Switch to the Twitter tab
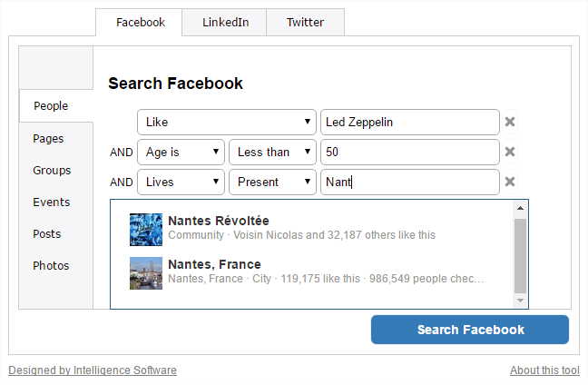 305,23
